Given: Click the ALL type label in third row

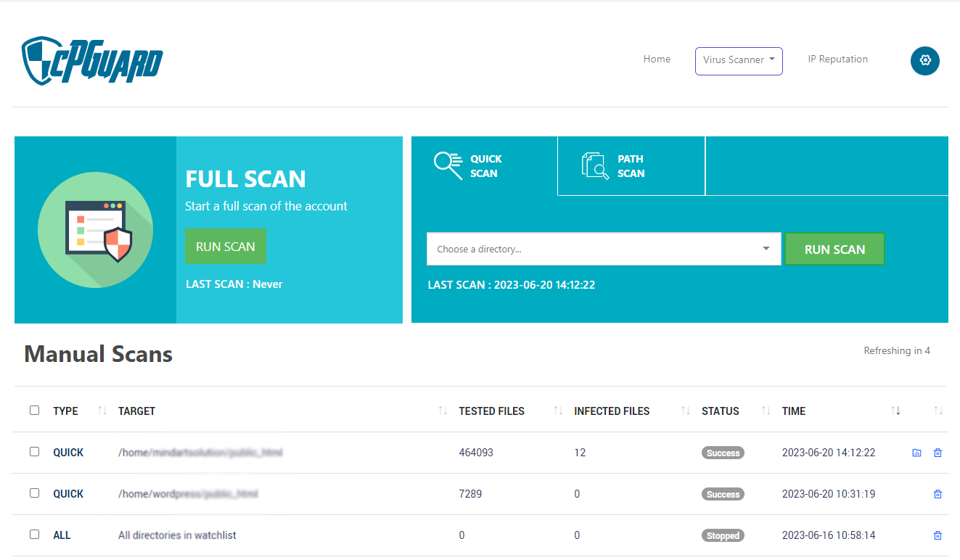Looking at the screenshot, I should click(x=62, y=535).
